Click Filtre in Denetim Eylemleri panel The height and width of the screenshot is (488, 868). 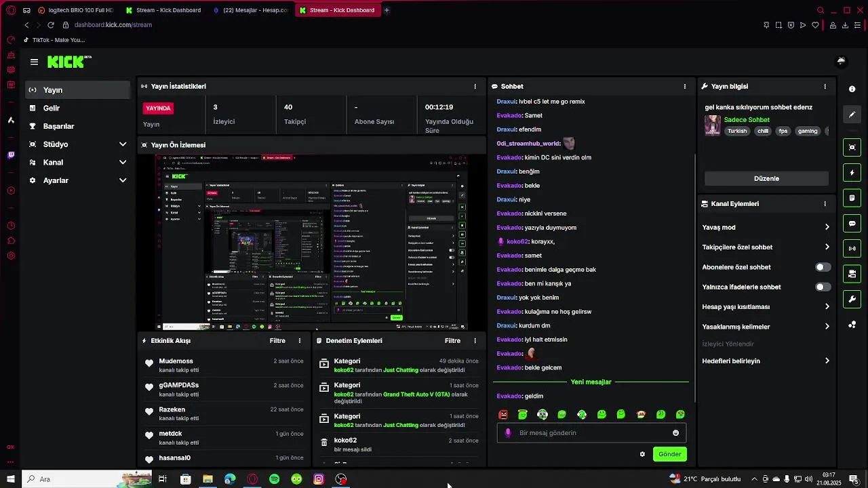click(x=452, y=341)
